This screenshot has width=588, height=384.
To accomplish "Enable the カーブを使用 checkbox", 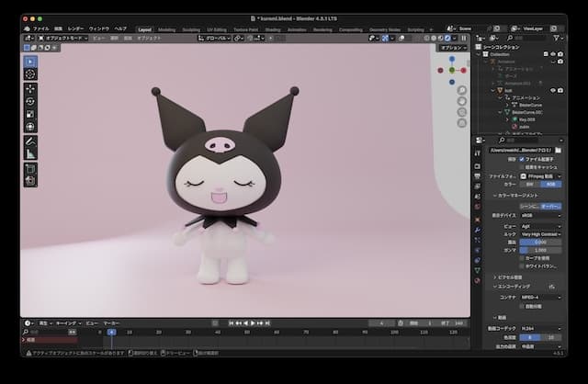I will tap(523, 257).
